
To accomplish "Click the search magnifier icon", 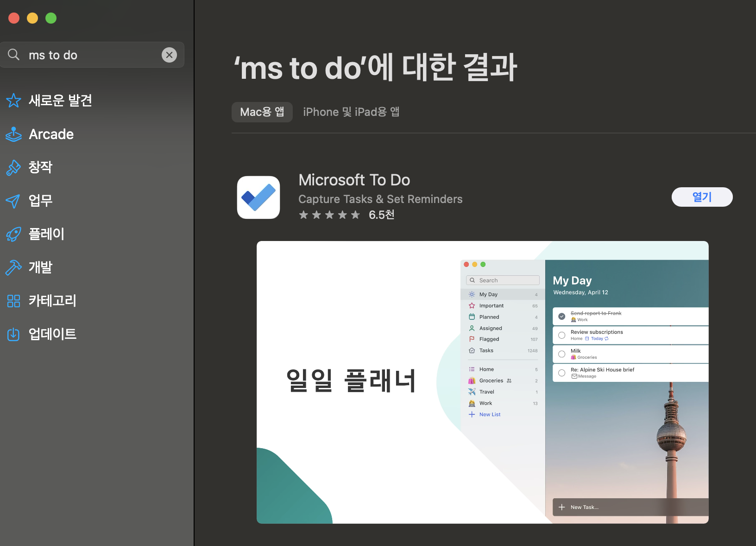I will point(14,55).
